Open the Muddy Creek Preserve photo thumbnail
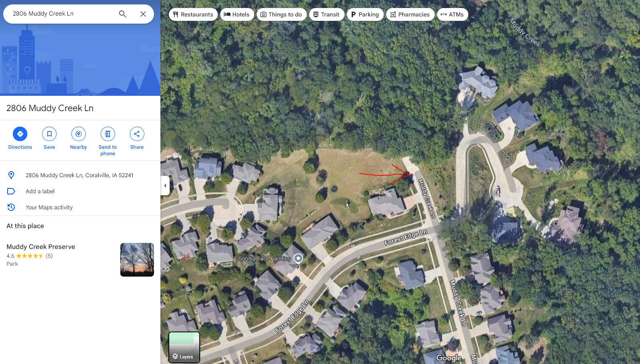 click(137, 260)
